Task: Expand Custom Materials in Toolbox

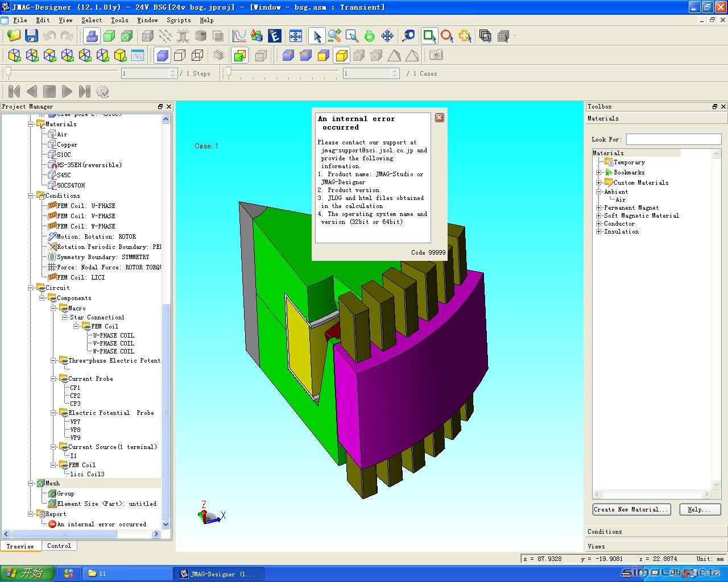Action: [x=598, y=182]
